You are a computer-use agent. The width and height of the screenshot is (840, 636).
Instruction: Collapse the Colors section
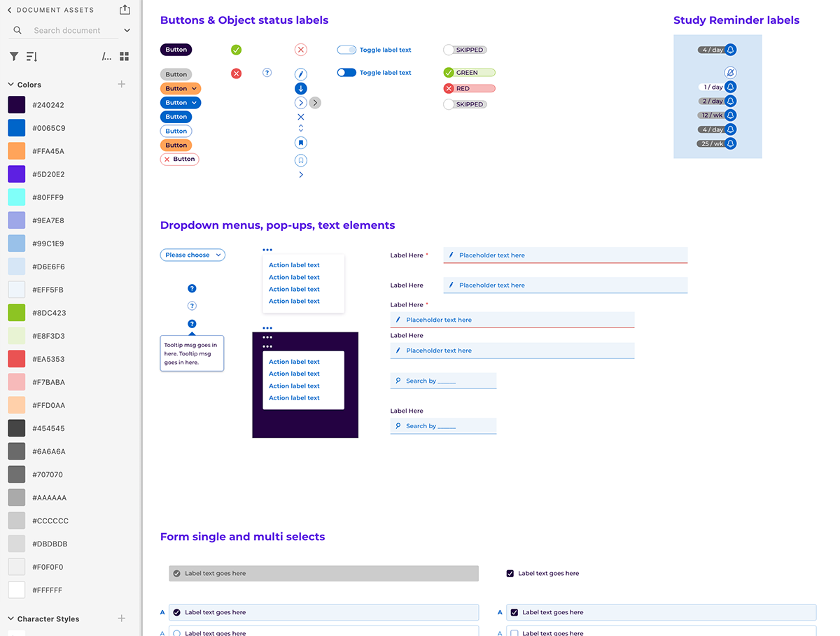(x=11, y=85)
